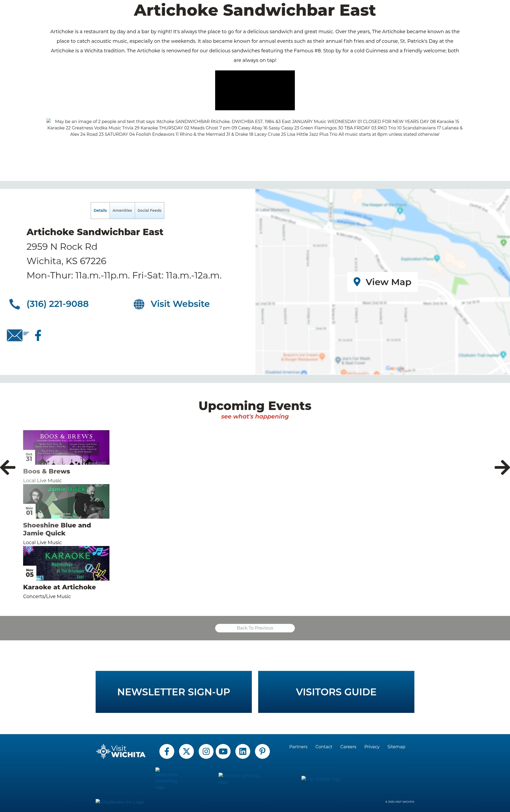510x812 pixels.
Task: Open Newsletter Sign-Up button
Action: [174, 692]
